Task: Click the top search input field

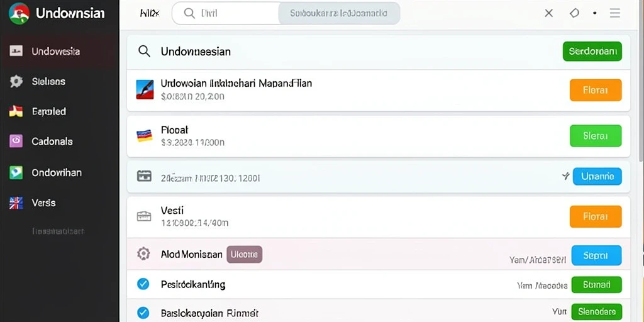Action: coord(286,13)
